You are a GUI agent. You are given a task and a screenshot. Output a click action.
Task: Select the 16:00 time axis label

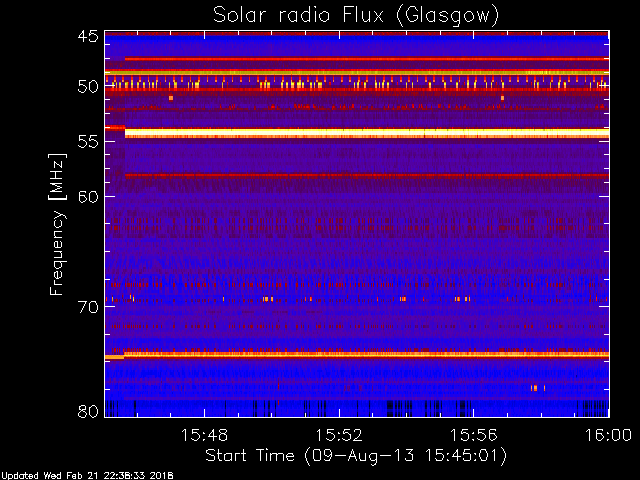pyautogui.click(x=608, y=435)
